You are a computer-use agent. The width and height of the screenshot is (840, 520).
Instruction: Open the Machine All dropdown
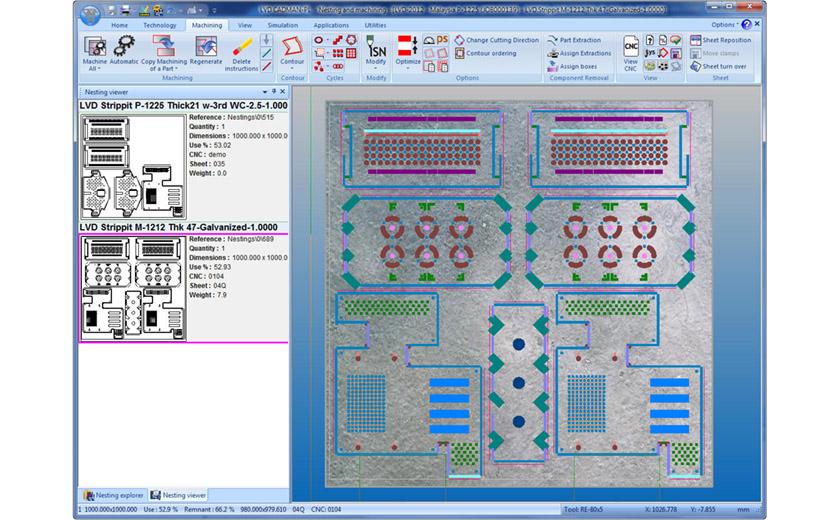coord(94,68)
